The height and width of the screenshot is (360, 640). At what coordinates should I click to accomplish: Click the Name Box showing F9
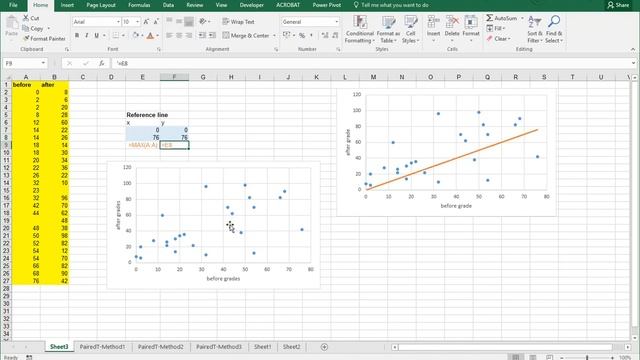click(24, 63)
